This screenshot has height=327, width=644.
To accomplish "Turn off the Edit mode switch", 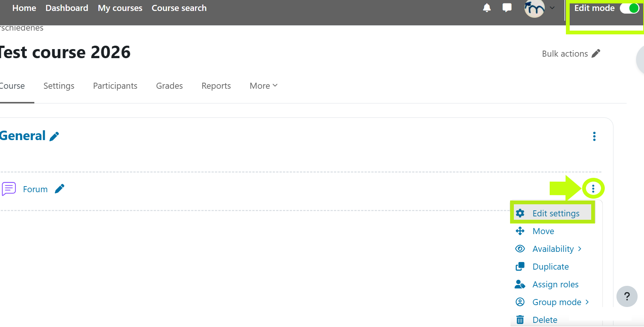I will (x=629, y=8).
